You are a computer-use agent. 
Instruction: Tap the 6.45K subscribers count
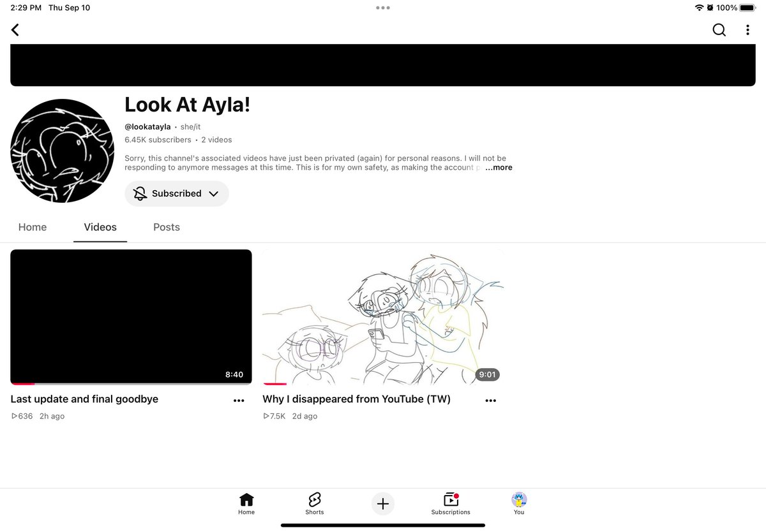(158, 140)
